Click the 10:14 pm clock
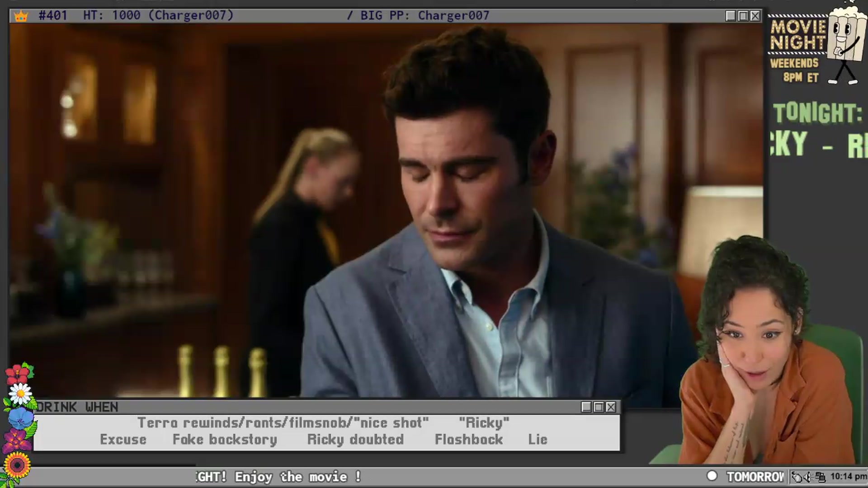Viewport: 868px width, 488px height. (x=848, y=477)
